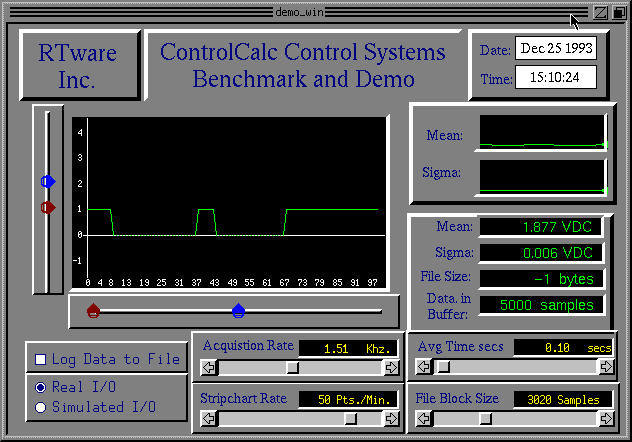This screenshot has height=442, width=632.
Task: Click the ControlCalc Benchmark and Demo title panel
Action: tap(303, 65)
